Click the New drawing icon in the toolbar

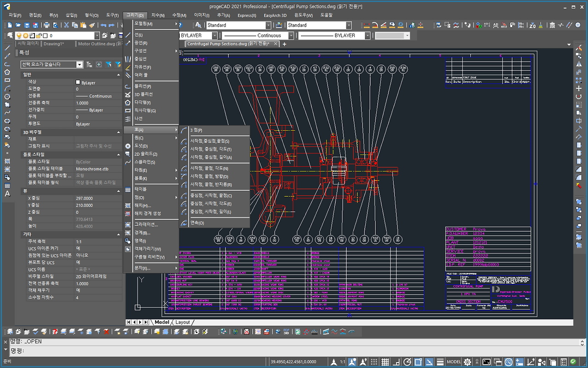pyautogui.click(x=11, y=25)
